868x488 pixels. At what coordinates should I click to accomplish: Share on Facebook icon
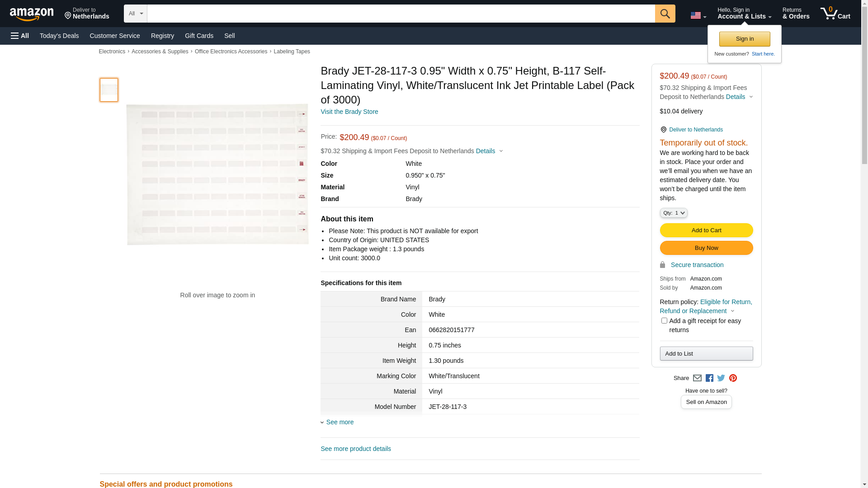click(709, 378)
